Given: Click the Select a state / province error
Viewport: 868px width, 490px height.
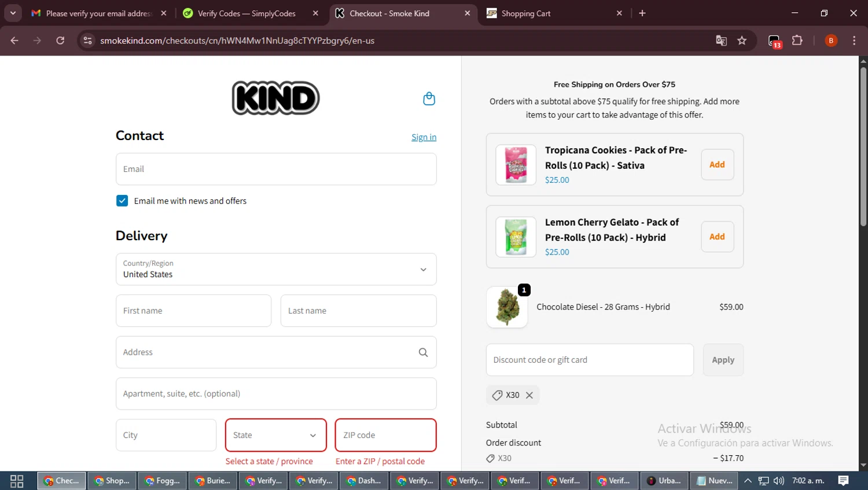Looking at the screenshot, I should click(269, 462).
